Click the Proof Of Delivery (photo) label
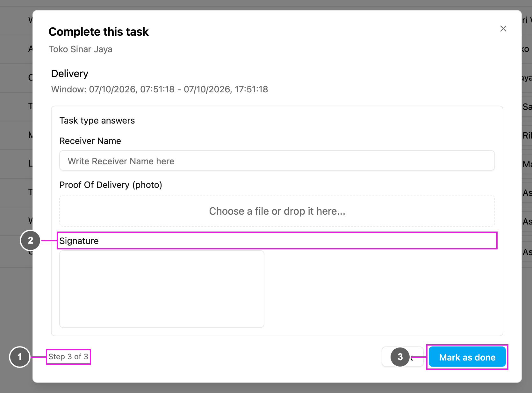Viewport: 532px width, 393px height. [x=111, y=185]
